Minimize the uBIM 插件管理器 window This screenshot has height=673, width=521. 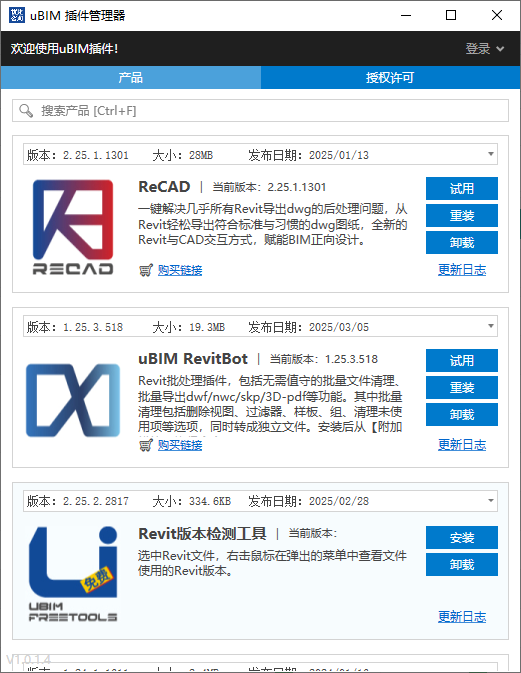[406, 15]
